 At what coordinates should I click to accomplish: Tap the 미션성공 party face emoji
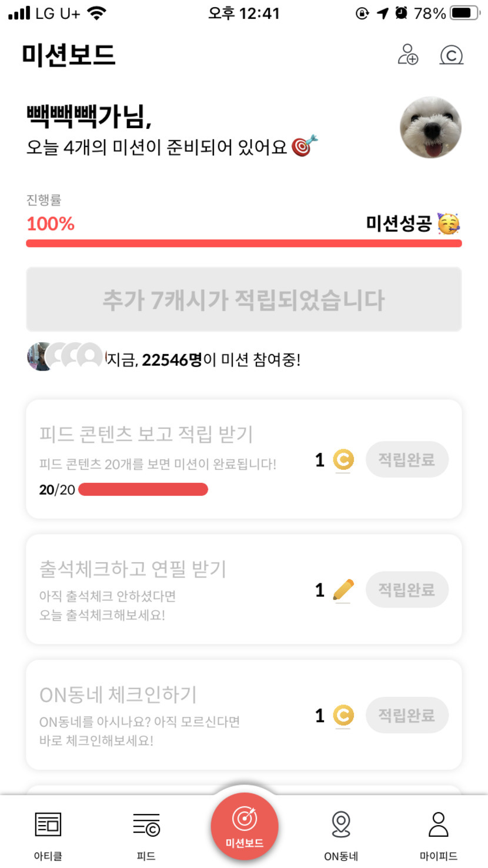[449, 223]
